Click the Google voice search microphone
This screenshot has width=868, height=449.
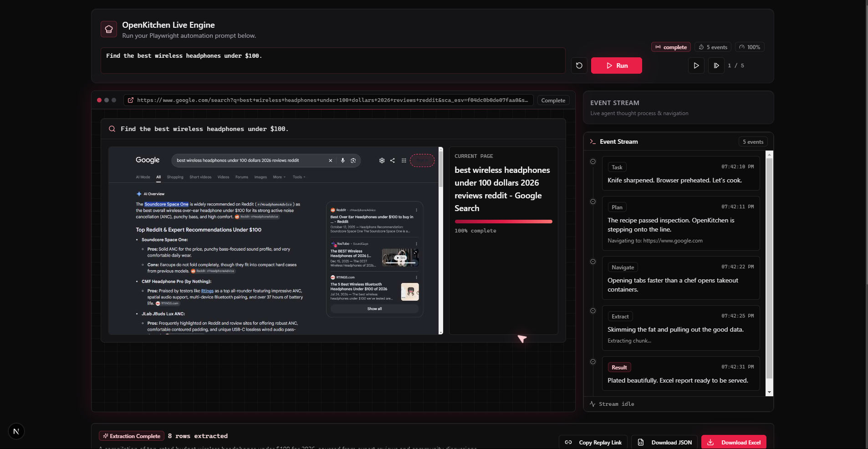[x=342, y=161]
